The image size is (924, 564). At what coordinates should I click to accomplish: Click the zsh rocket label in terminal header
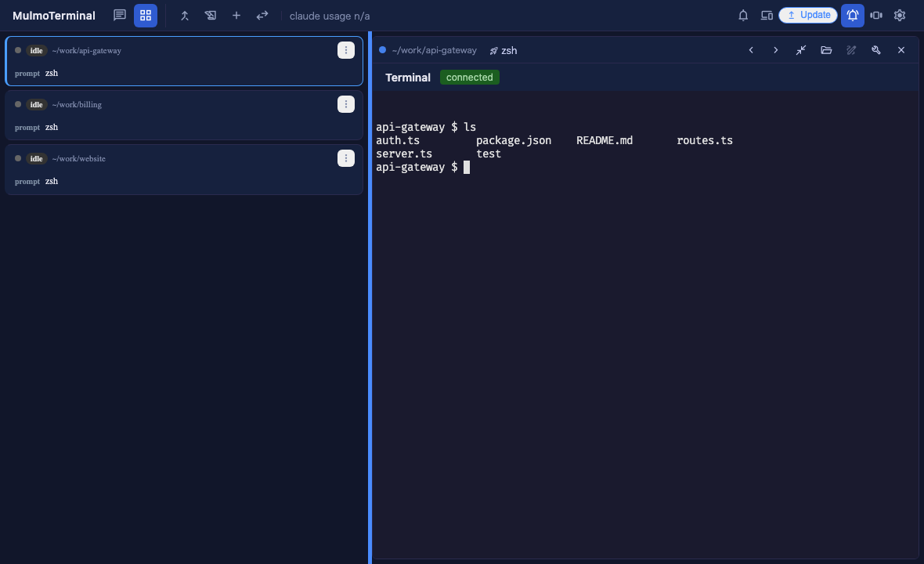coord(504,51)
